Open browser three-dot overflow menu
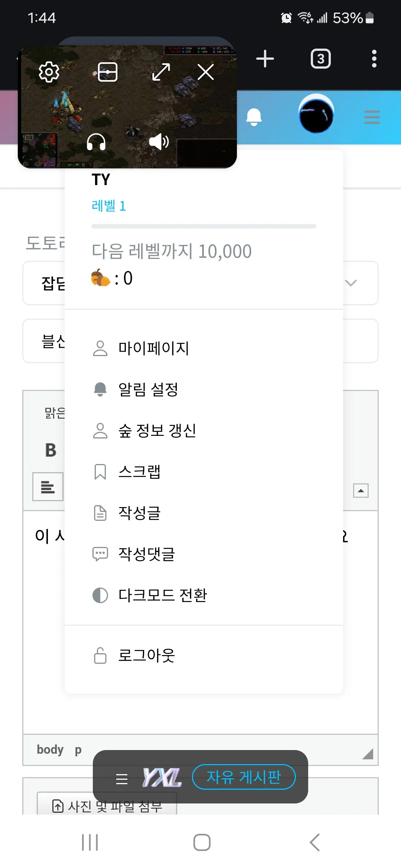The width and height of the screenshot is (401, 868). [374, 59]
